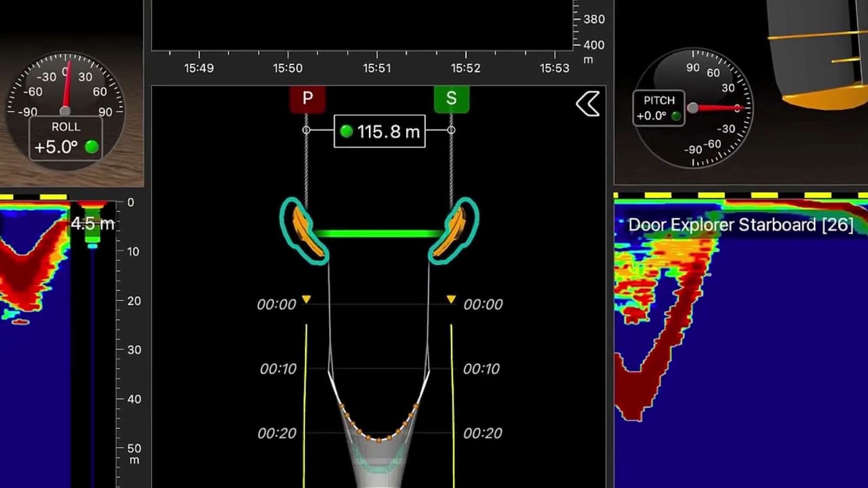This screenshot has height=488, width=868.
Task: Collapse panel with the double chevron arrow
Action: click(588, 104)
